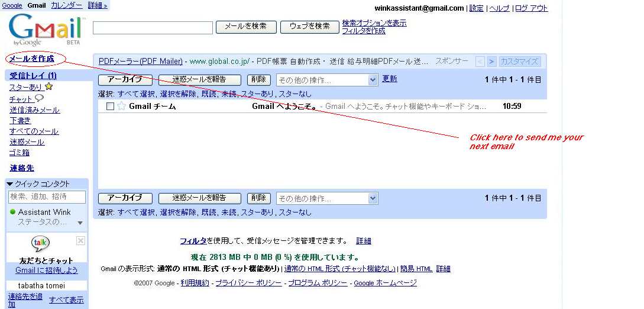The image size is (644, 309).
Task: Tick the checkbox for Gmail チーム message
Action: 110,107
